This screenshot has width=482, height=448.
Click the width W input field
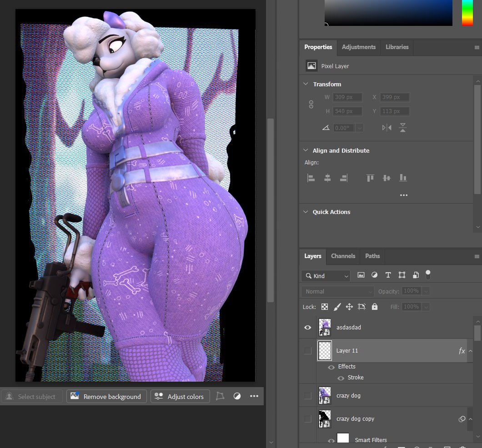point(347,97)
